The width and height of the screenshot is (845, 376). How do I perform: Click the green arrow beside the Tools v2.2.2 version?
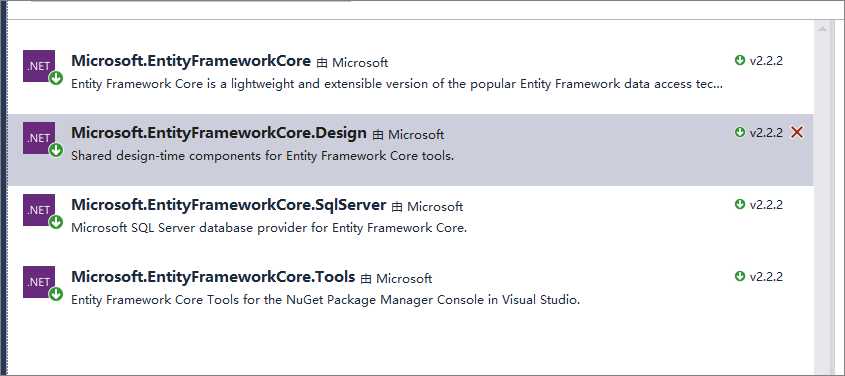pyautogui.click(x=740, y=276)
